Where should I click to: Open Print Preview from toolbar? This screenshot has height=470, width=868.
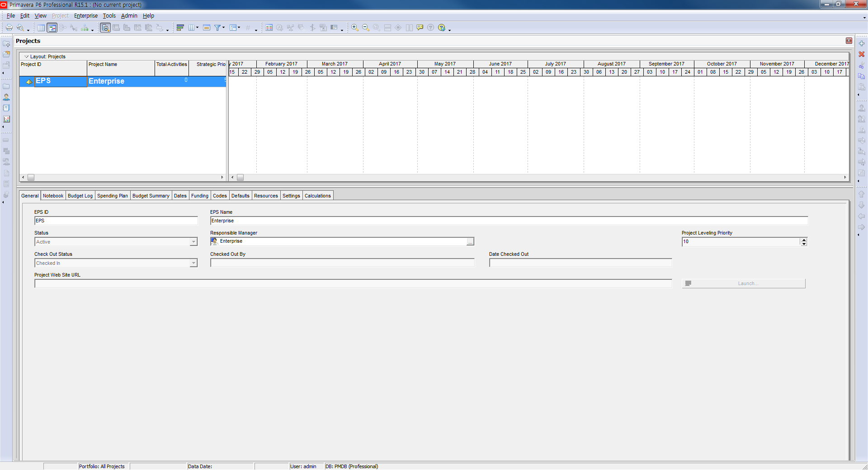[20, 28]
